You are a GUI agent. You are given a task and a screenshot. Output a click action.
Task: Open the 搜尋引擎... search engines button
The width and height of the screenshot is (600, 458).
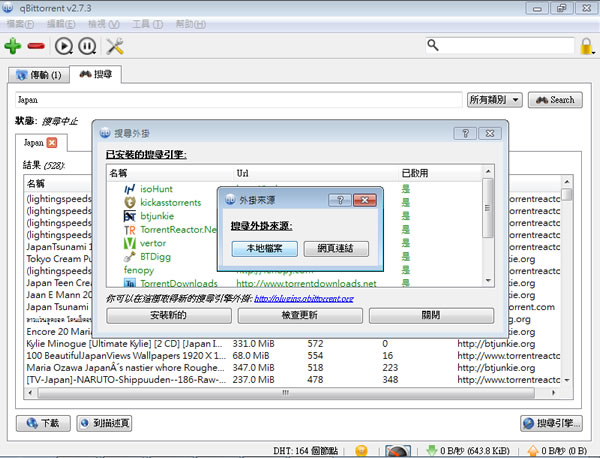pyautogui.click(x=551, y=423)
